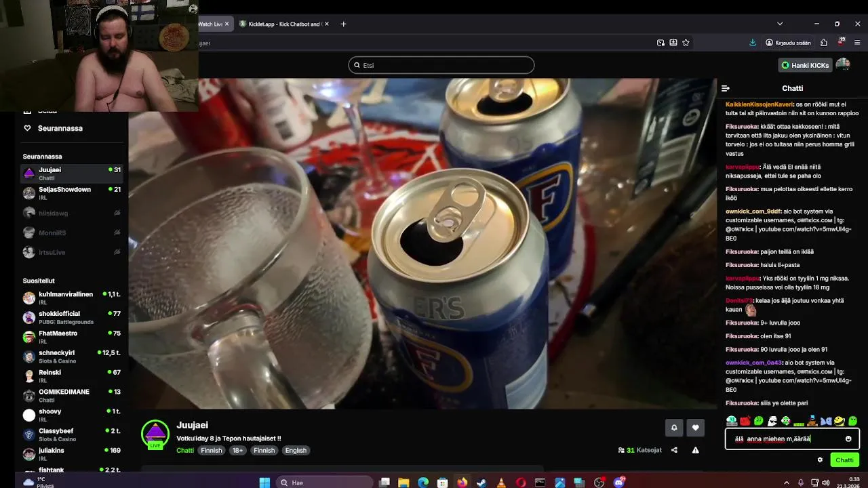
Task: Insert the yellow duck emote from quick emotes
Action: [839, 421]
